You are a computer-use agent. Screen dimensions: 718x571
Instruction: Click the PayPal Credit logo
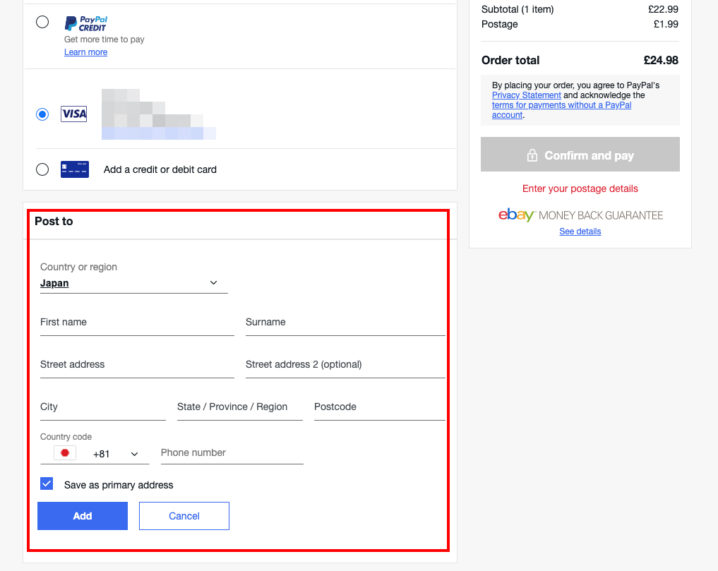tap(85, 23)
